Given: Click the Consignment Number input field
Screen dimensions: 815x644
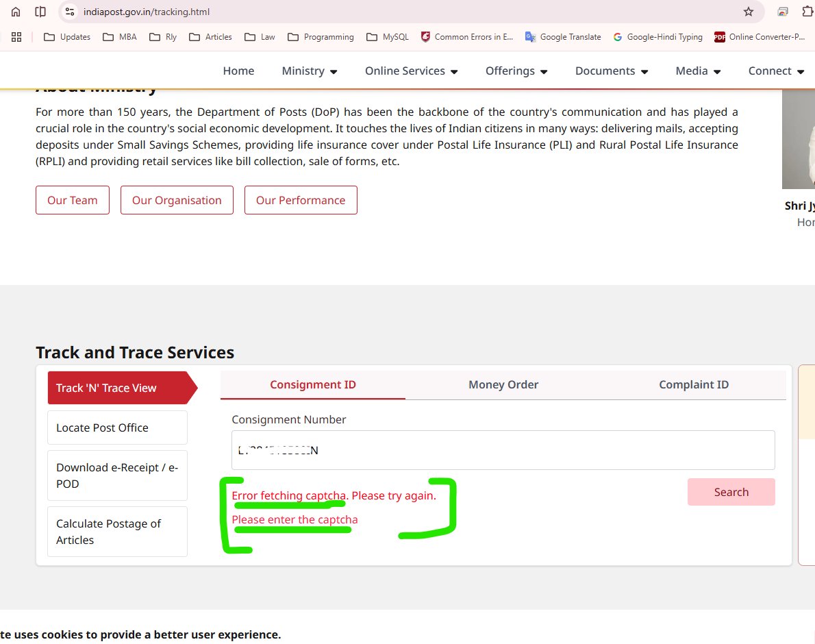Looking at the screenshot, I should [503, 450].
